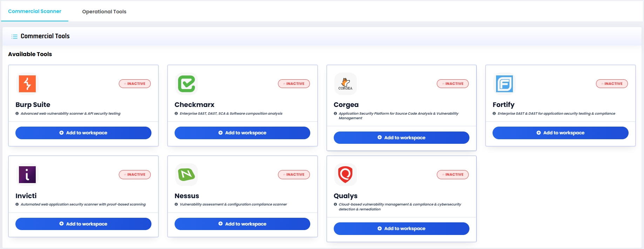Add Nessus to workspace
This screenshot has width=644, height=249.
click(242, 224)
